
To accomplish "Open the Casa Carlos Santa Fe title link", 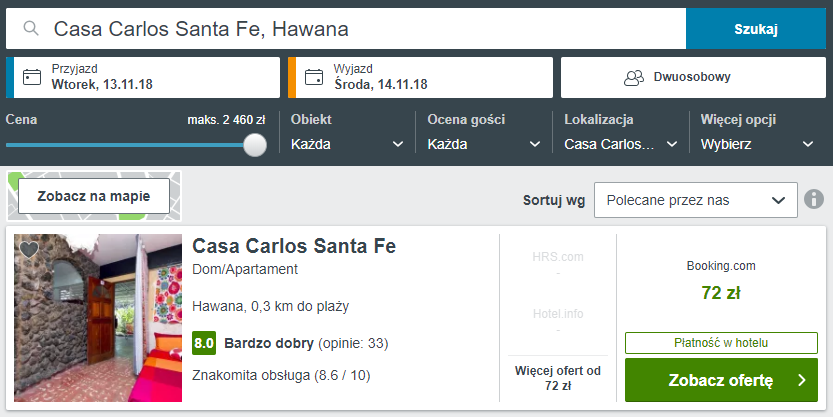I will [293, 246].
